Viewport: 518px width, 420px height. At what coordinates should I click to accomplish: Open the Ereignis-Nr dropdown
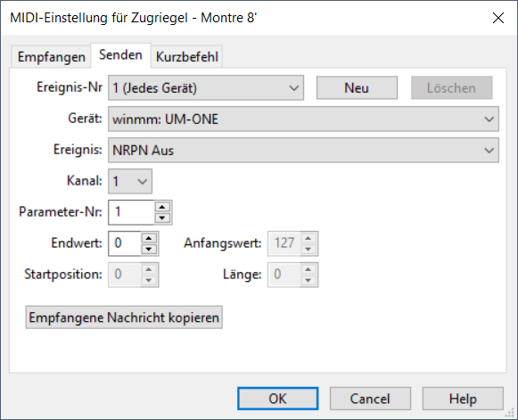[x=206, y=88]
